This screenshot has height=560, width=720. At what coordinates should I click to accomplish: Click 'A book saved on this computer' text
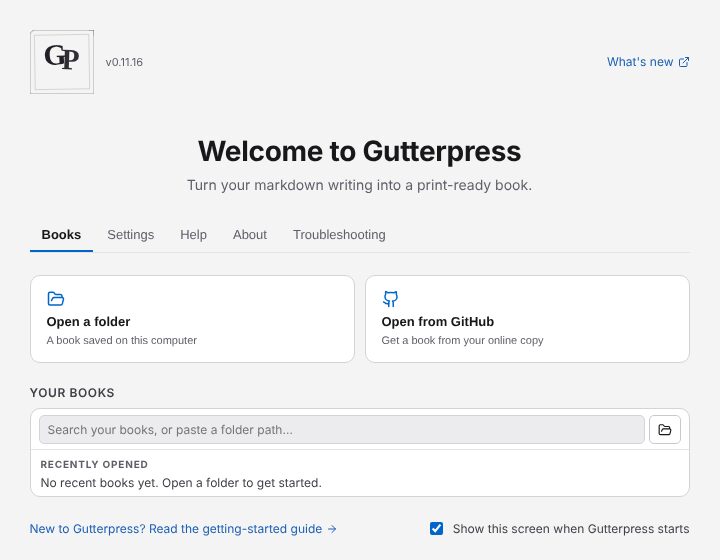click(x=122, y=340)
